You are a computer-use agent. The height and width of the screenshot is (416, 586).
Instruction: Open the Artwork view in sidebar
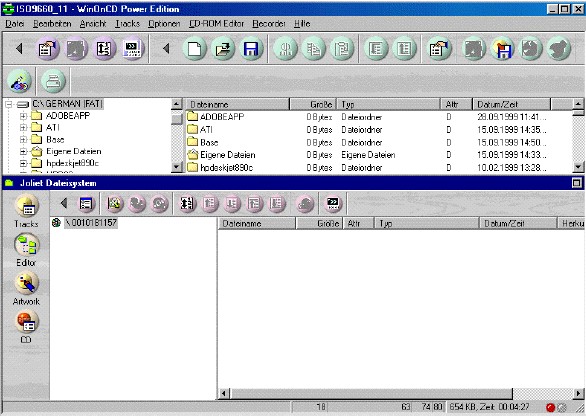26,289
